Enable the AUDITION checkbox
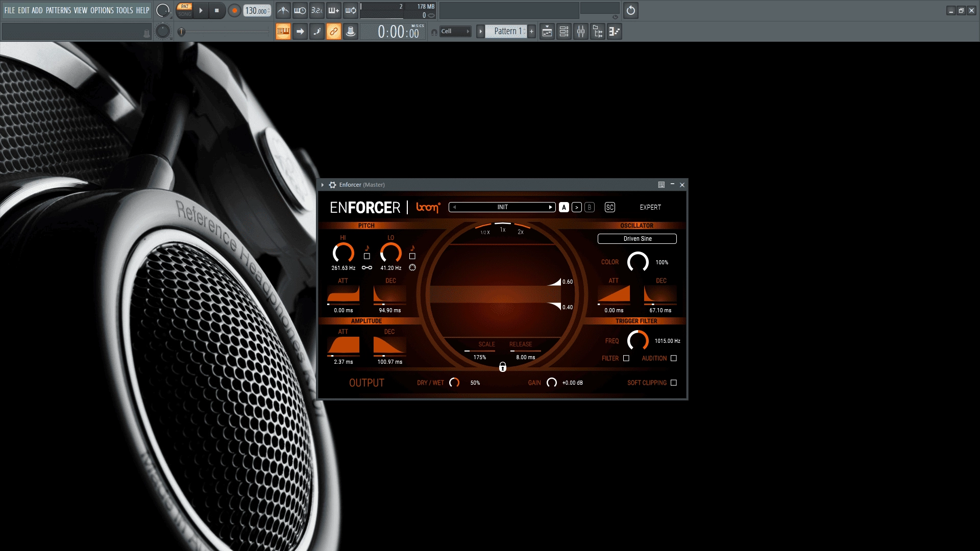Image resolution: width=980 pixels, height=551 pixels. [674, 358]
